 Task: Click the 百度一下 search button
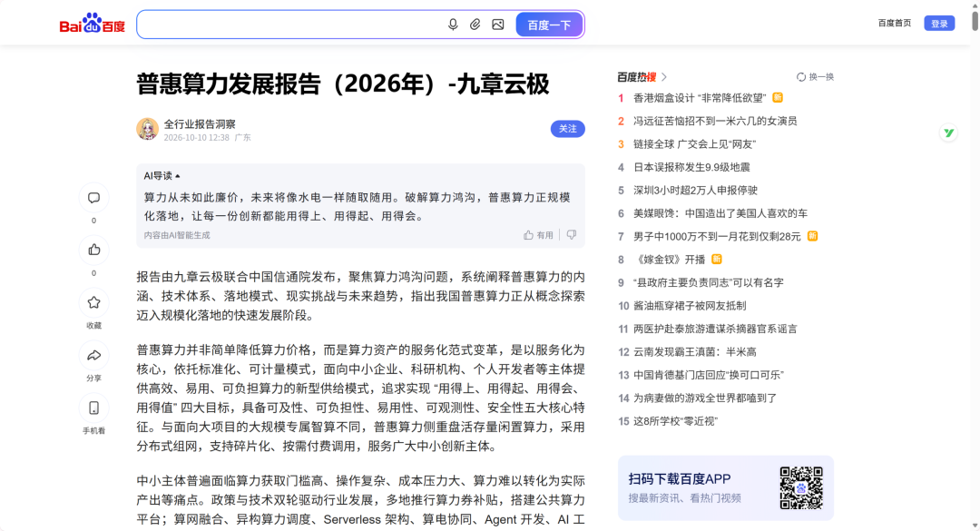[x=549, y=25]
